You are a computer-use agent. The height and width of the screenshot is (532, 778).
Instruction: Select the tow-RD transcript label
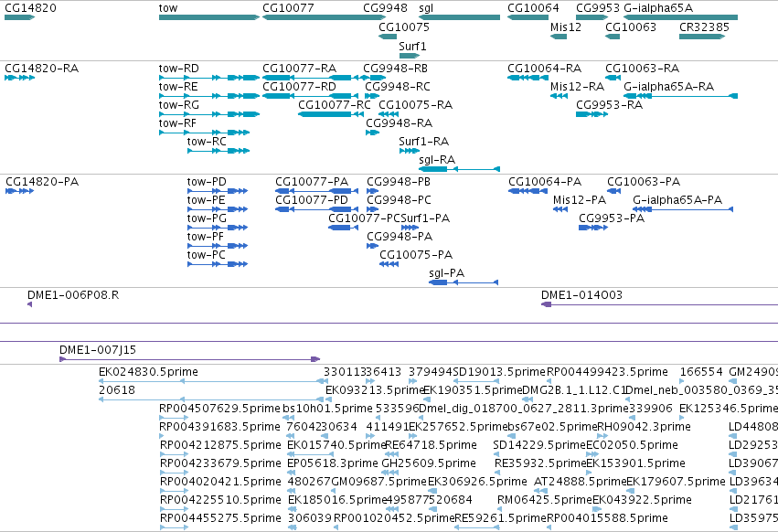(x=178, y=68)
